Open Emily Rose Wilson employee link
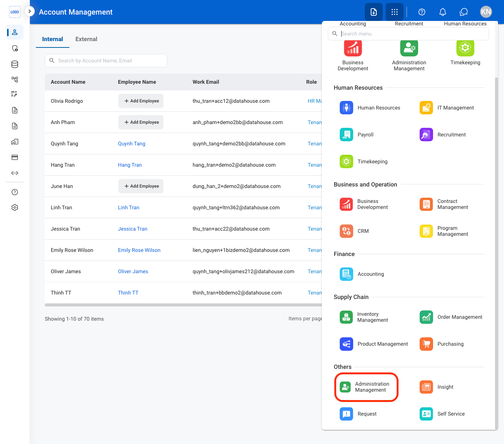Viewport: 504px width, 444px height. [x=139, y=250]
